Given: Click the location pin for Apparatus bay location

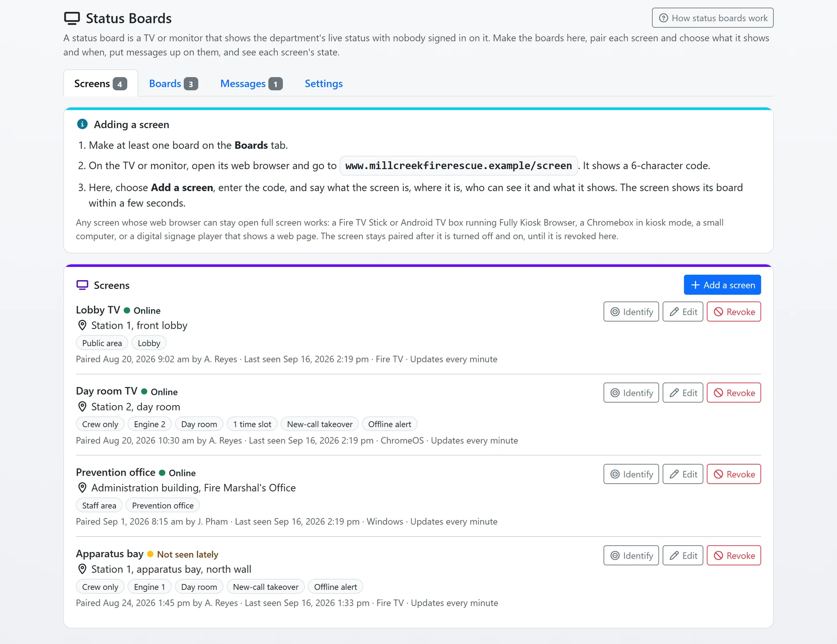Looking at the screenshot, I should pos(82,569).
